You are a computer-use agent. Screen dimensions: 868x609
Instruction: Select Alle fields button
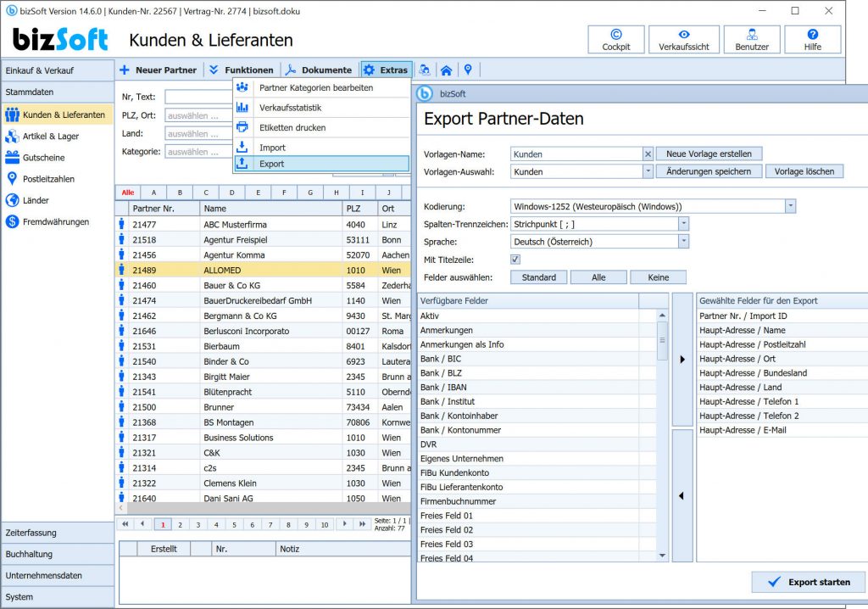(598, 277)
